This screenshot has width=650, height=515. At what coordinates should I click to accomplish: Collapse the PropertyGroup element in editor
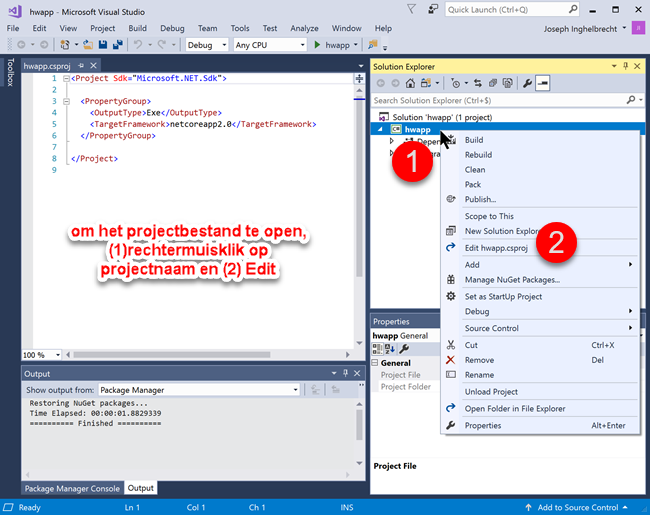click(66, 101)
